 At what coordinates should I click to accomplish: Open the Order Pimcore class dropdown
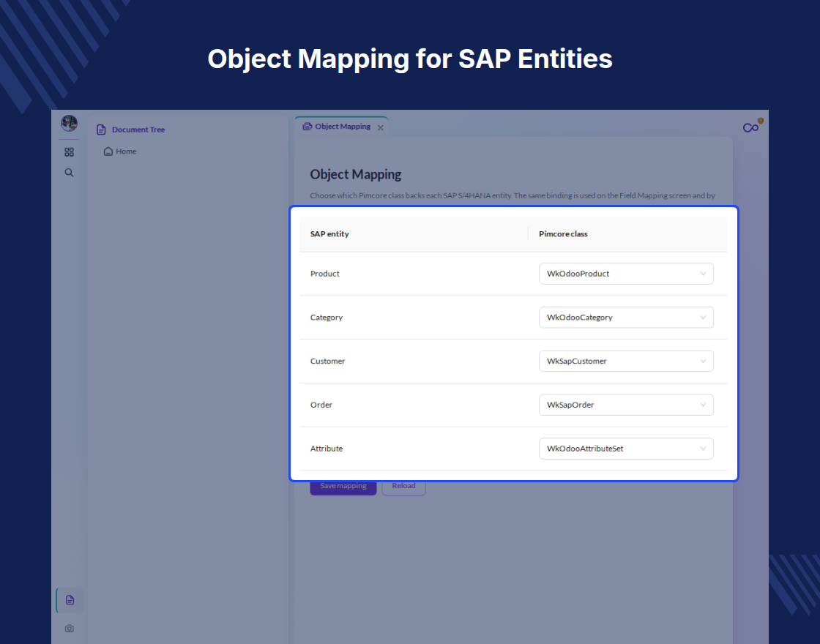[626, 405]
